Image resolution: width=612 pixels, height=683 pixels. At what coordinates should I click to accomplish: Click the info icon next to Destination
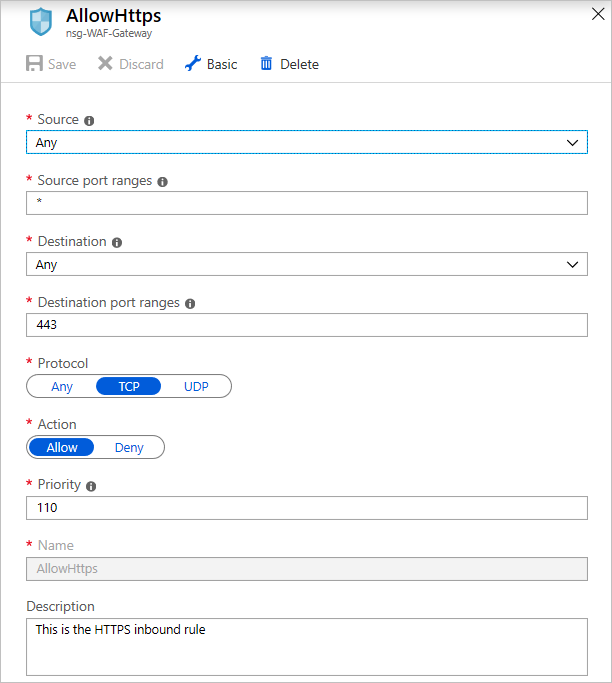[x=117, y=243]
